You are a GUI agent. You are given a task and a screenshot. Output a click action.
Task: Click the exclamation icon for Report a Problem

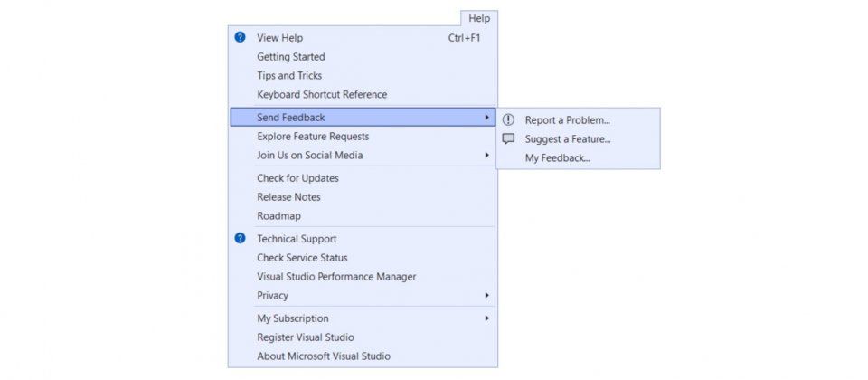pyautogui.click(x=508, y=119)
